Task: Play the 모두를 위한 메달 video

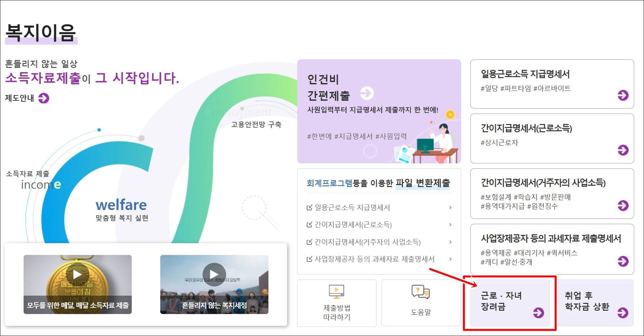Action: coord(77,274)
